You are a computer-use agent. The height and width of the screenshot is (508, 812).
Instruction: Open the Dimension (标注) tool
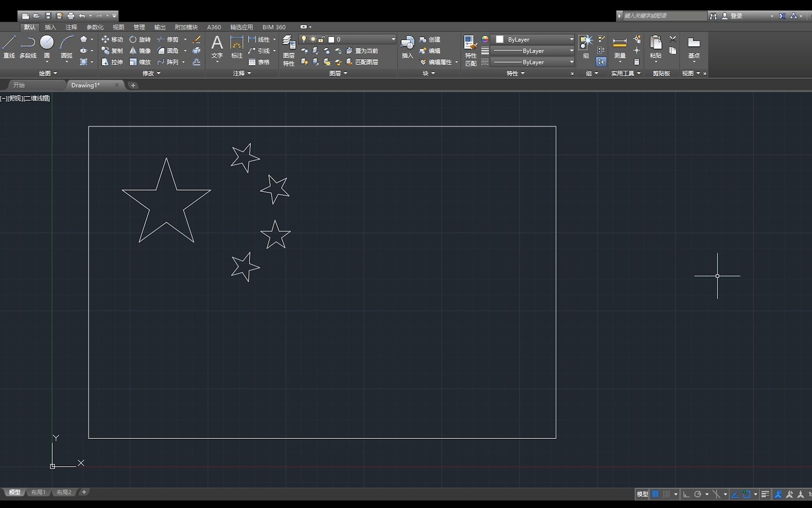click(236, 47)
